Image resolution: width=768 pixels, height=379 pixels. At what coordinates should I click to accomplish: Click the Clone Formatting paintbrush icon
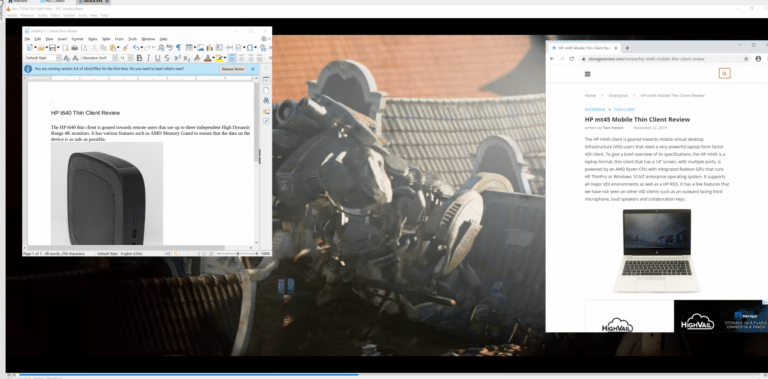[x=125, y=47]
